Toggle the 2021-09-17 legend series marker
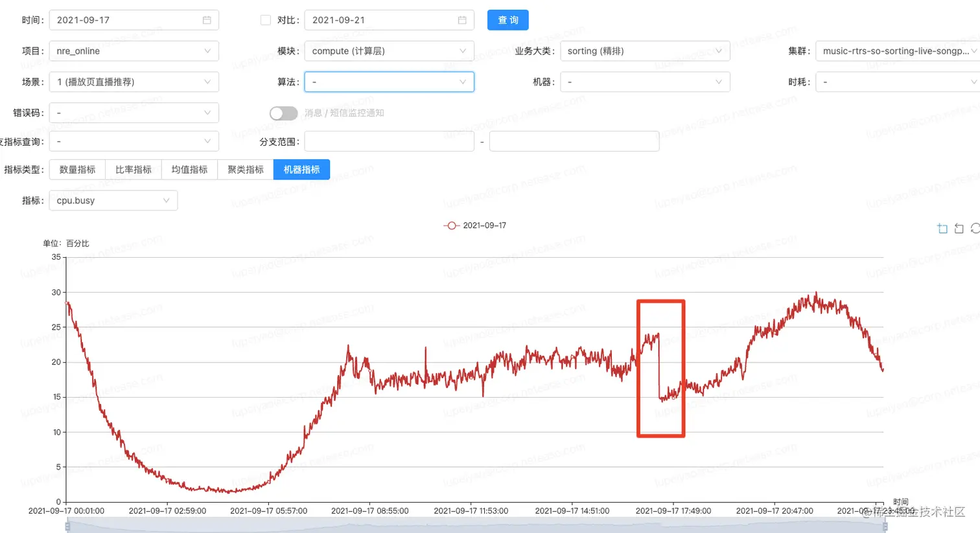980x533 pixels. coord(451,225)
